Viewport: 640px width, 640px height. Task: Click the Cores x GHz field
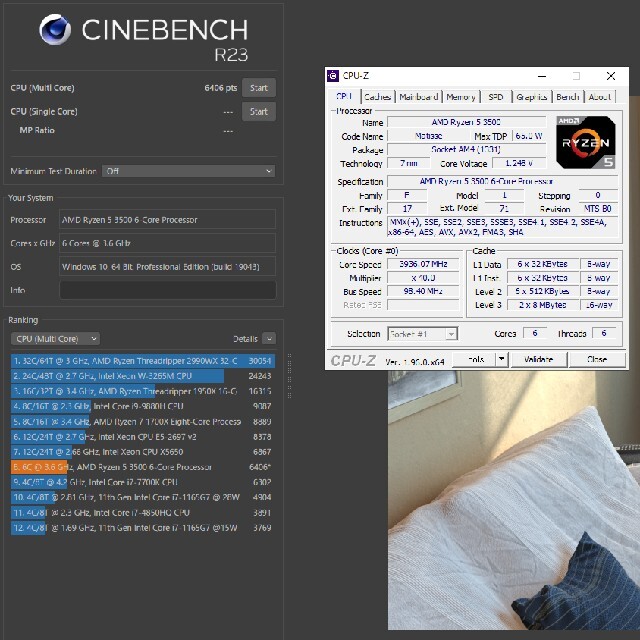[x=167, y=243]
